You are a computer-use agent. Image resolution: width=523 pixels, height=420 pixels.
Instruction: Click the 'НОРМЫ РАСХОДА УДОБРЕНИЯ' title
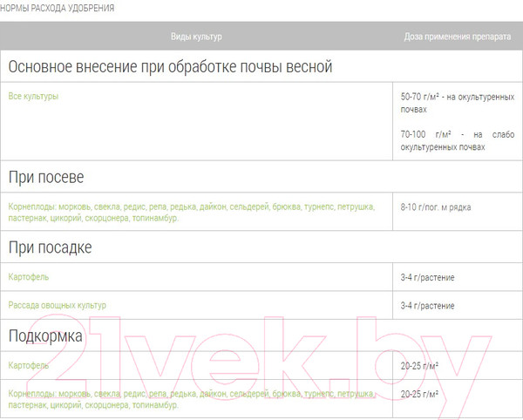tap(58, 8)
